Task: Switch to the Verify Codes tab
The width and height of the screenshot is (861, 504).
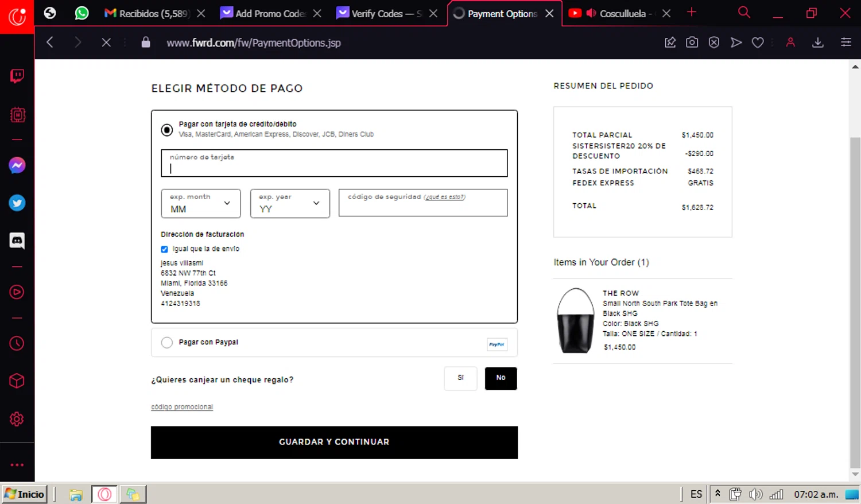Action: click(380, 13)
